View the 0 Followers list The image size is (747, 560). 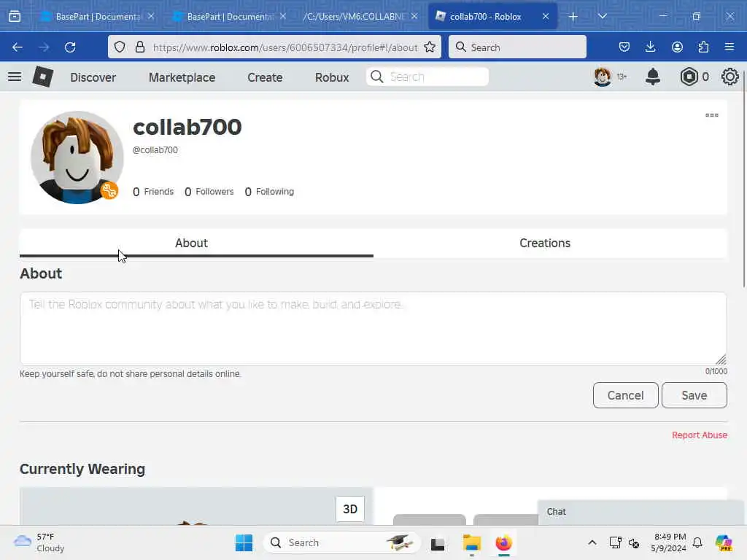pos(209,192)
